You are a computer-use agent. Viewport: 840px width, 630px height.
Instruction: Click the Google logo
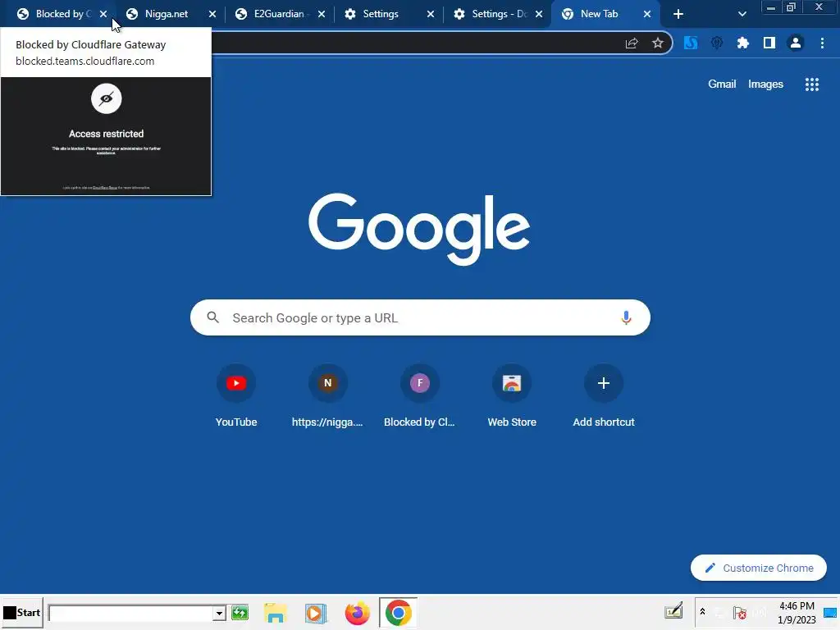[419, 230]
